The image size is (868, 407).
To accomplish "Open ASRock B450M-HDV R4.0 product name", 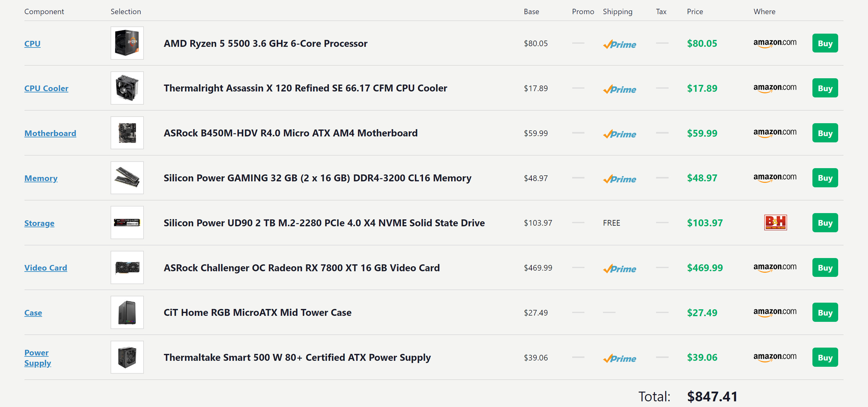I will click(290, 133).
